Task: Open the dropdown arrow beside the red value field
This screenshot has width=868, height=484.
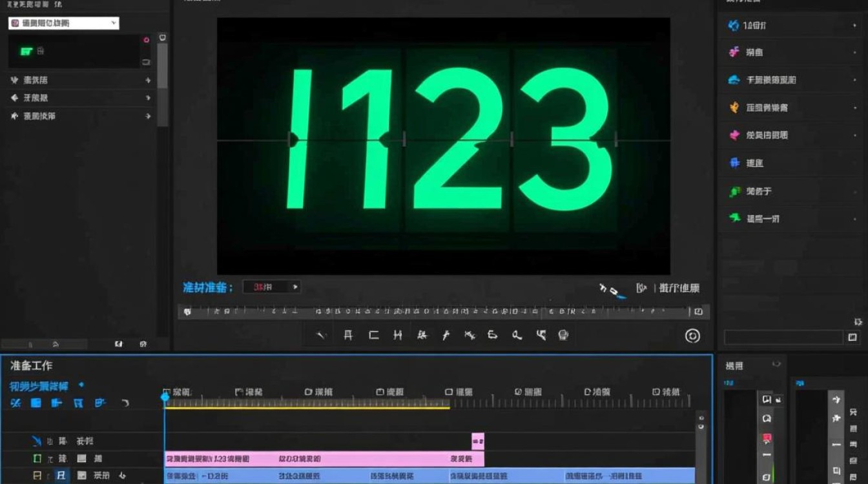Action: pyautogui.click(x=295, y=287)
